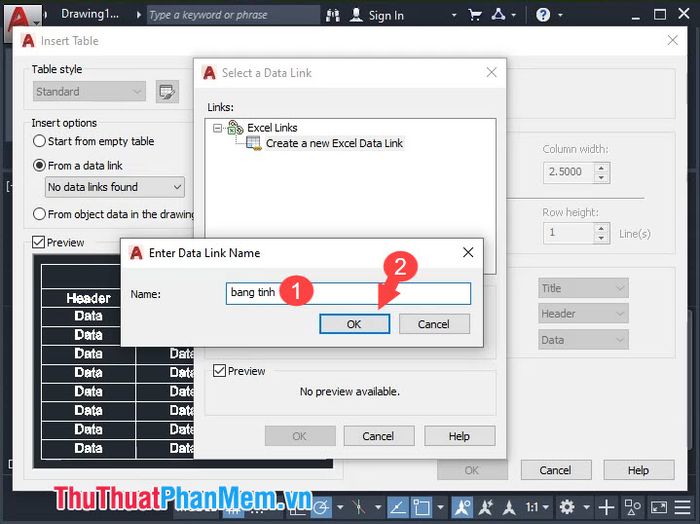The image size is (700, 524).
Task: Toggle object snap tracking in the status bar
Action: point(398,507)
